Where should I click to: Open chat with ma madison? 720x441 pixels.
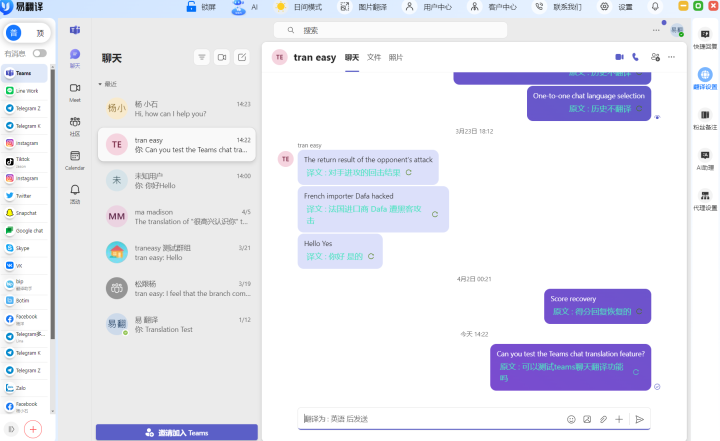click(x=177, y=217)
